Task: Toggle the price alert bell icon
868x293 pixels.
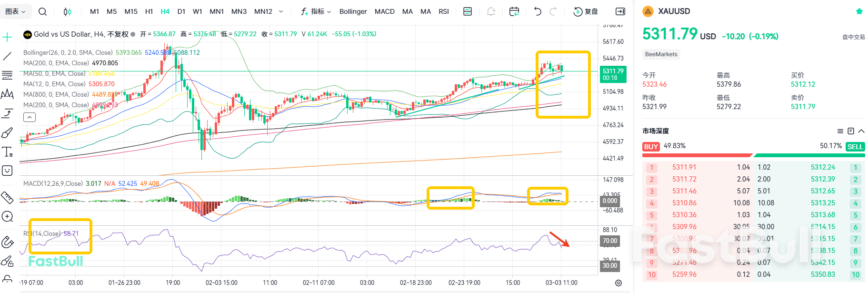Action: click(x=491, y=11)
